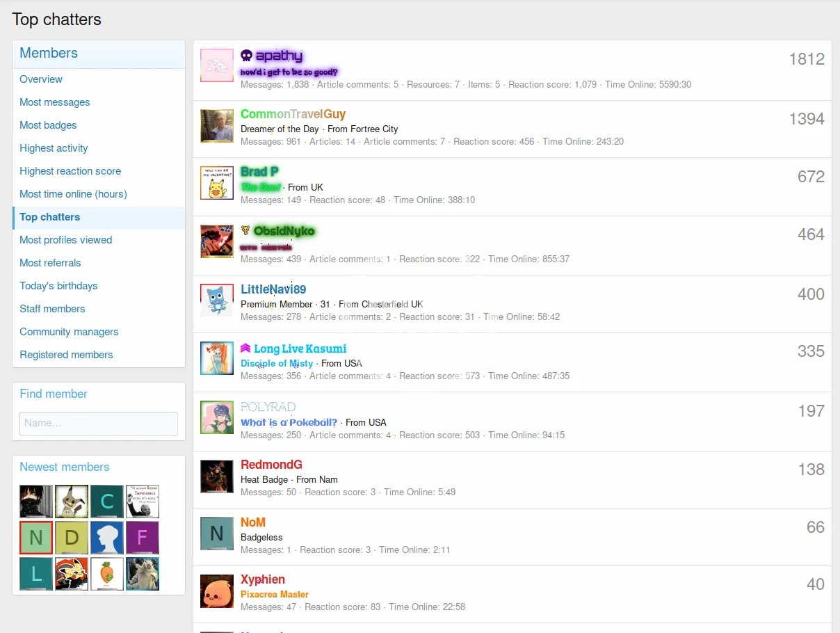Select the carrot avatar in Newest members
Screen dimensions: 840x633
[x=107, y=574]
